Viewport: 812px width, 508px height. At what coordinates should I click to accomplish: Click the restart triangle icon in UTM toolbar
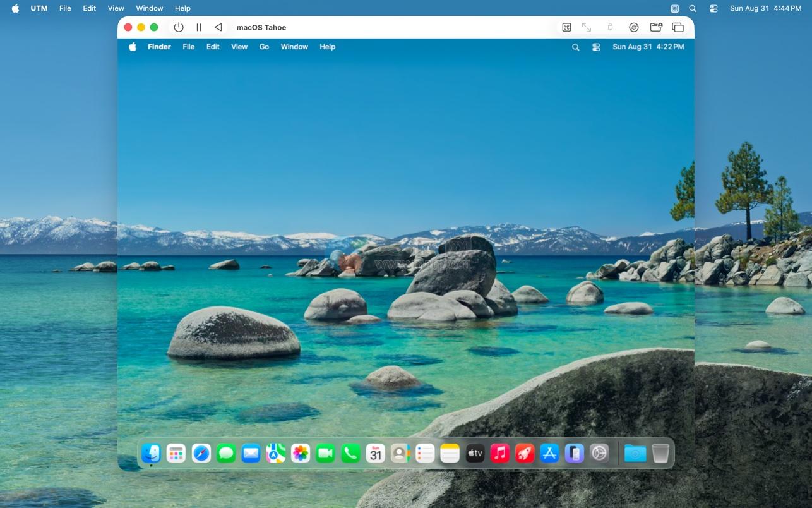(218, 27)
